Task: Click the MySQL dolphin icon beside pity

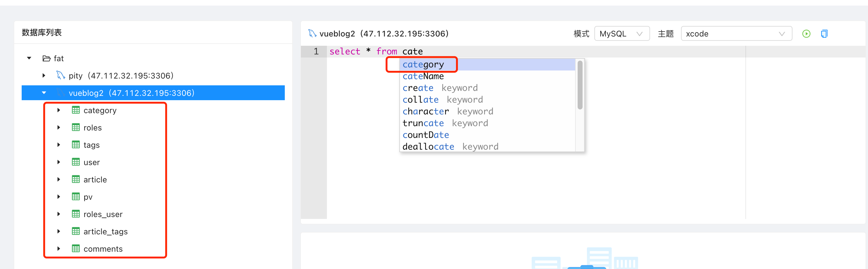Action: coord(60,75)
